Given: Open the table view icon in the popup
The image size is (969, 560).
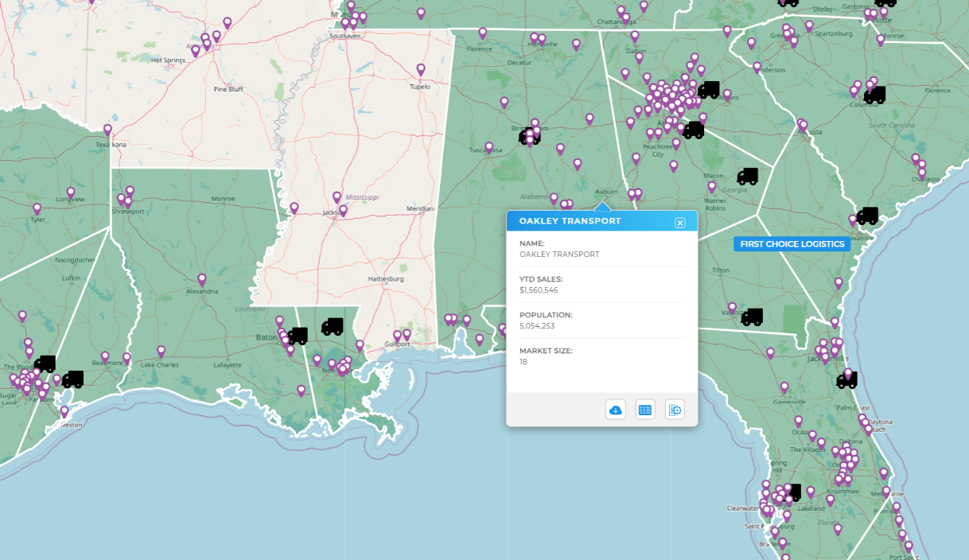Looking at the screenshot, I should click(644, 409).
